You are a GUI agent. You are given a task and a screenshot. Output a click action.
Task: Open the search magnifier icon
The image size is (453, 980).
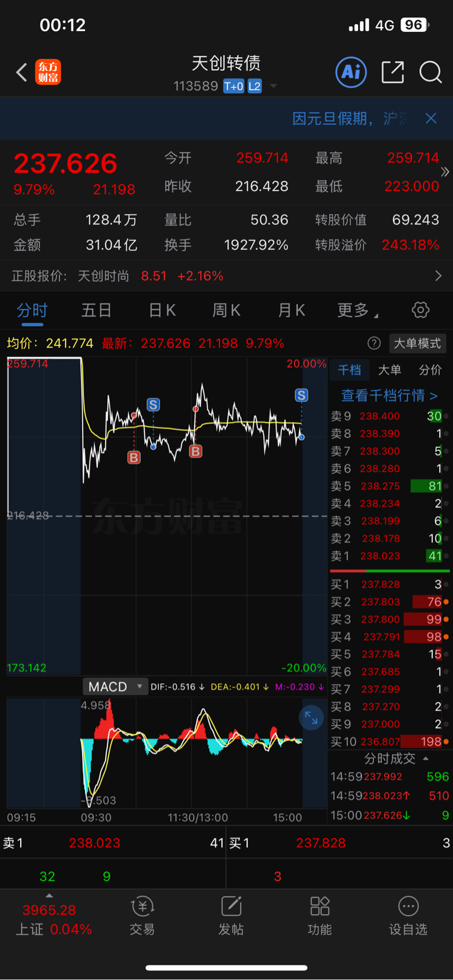pyautogui.click(x=431, y=72)
